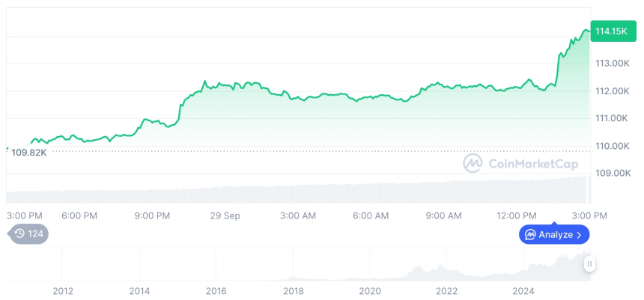Image resolution: width=644 pixels, height=300 pixels.
Task: Jump to 2012 in the history navigator
Action: (62, 290)
